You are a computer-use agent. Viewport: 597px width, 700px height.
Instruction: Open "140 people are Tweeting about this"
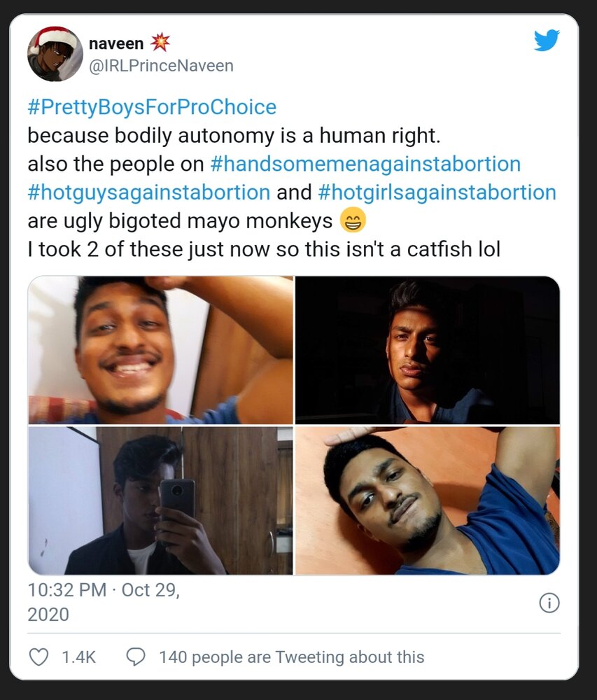click(292, 657)
